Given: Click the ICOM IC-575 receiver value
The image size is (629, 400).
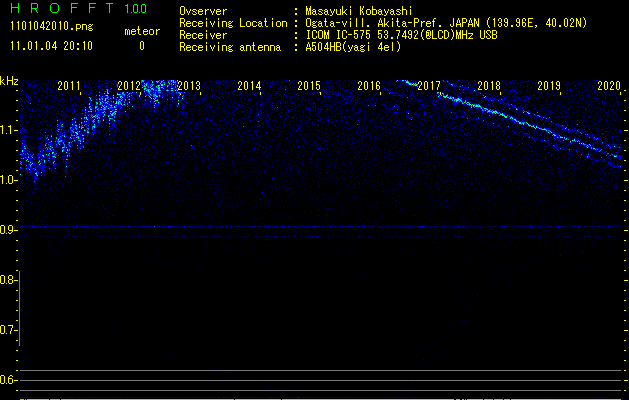Looking at the screenshot, I should pos(401,35).
